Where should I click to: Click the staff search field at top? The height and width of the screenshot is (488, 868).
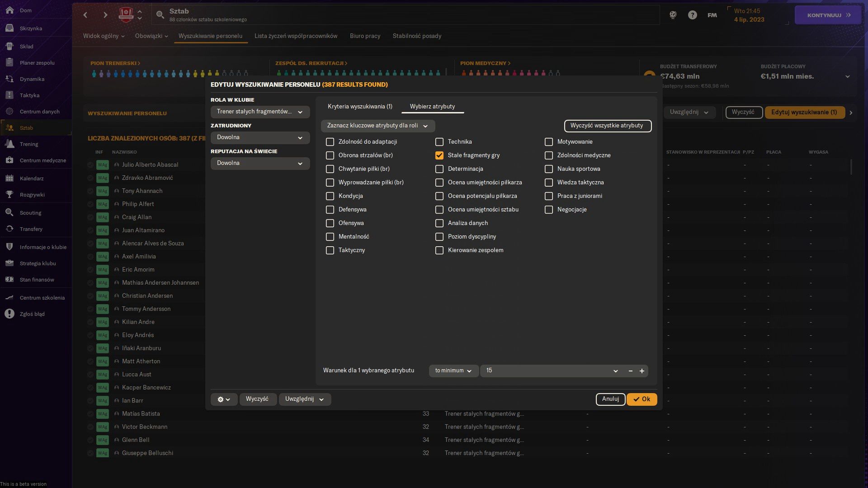(406, 15)
